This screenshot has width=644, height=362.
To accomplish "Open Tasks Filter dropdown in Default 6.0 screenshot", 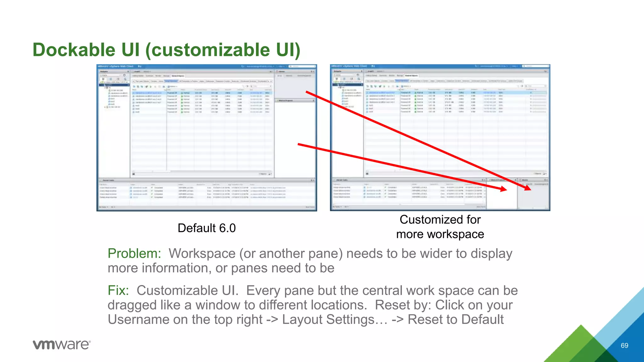I will pyautogui.click(x=113, y=207).
